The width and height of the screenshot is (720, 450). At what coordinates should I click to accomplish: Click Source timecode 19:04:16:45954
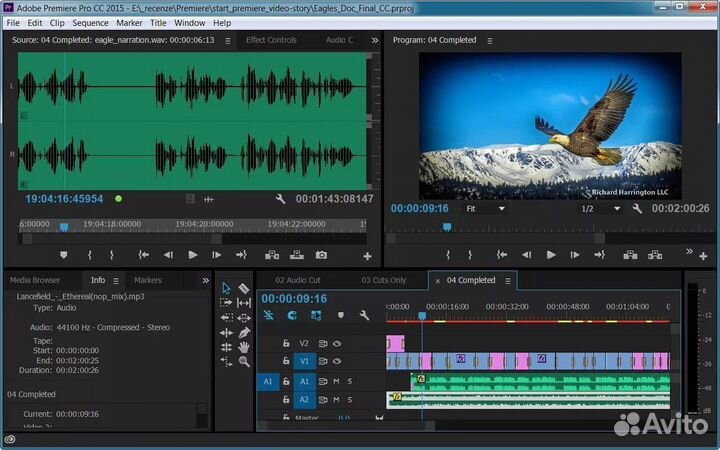pyautogui.click(x=64, y=199)
